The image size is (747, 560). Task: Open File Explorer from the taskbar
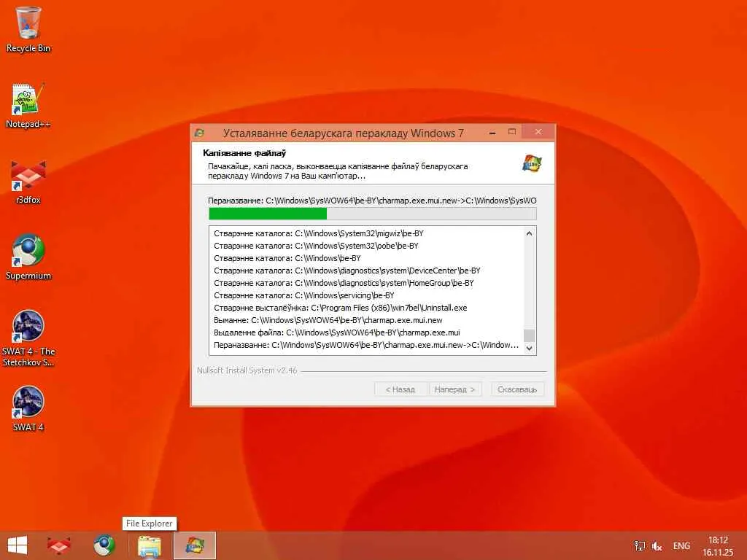[150, 545]
